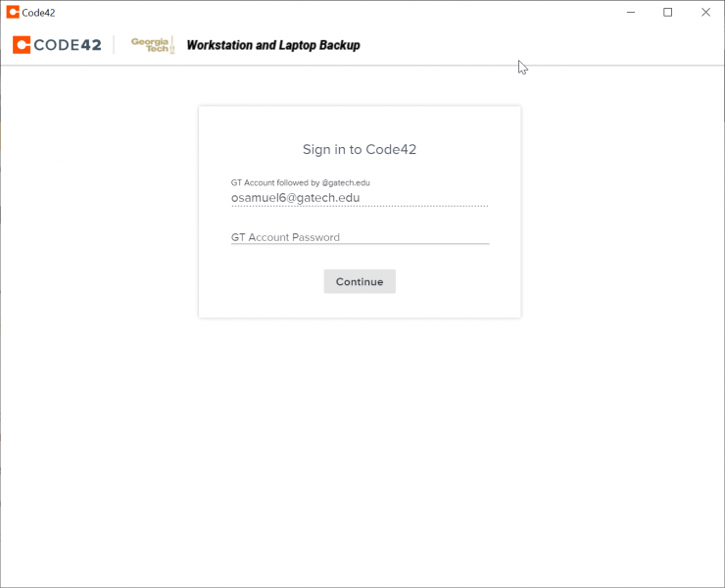Maximize the Code42 window
This screenshot has height=588, width=725.
click(x=667, y=13)
